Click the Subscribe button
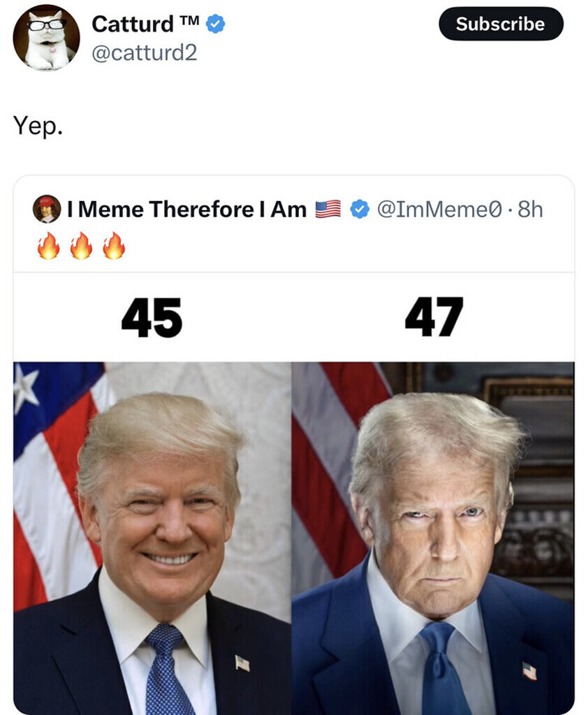 (501, 24)
